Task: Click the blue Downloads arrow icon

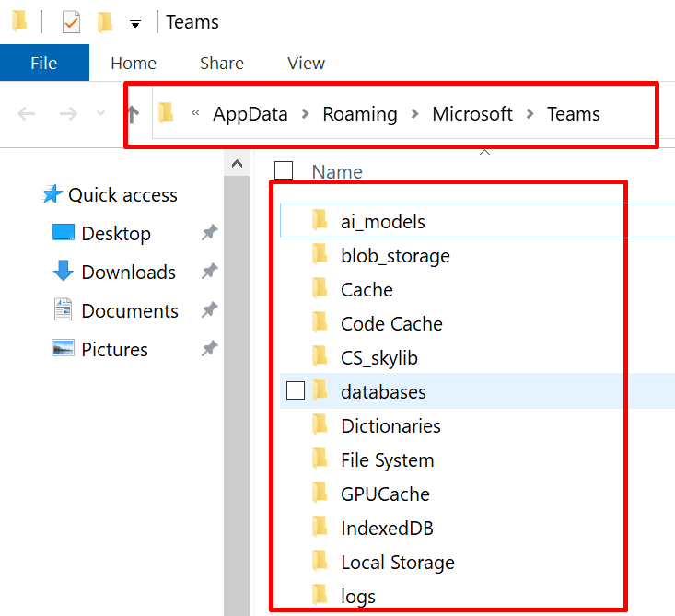Action: pos(64,271)
